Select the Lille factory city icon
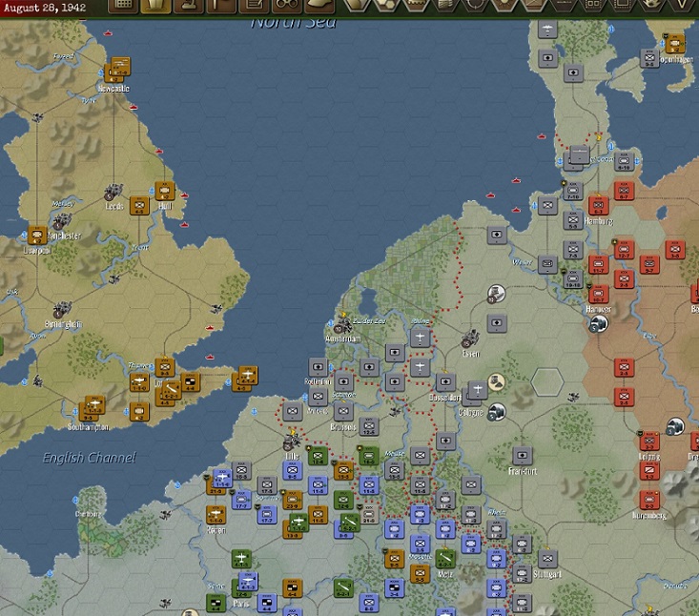Image resolution: width=699 pixels, height=616 pixels. (292, 441)
